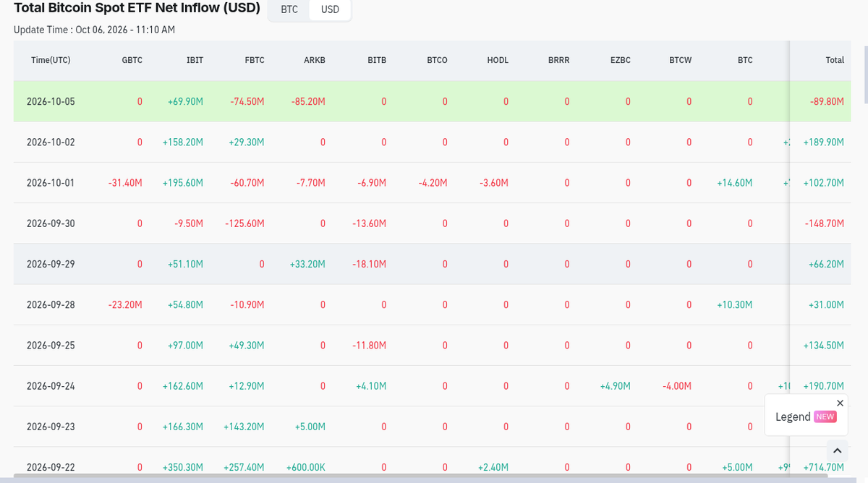This screenshot has width=868, height=483.
Task: Click the +69.90M IBIT inflow value
Action: point(185,102)
